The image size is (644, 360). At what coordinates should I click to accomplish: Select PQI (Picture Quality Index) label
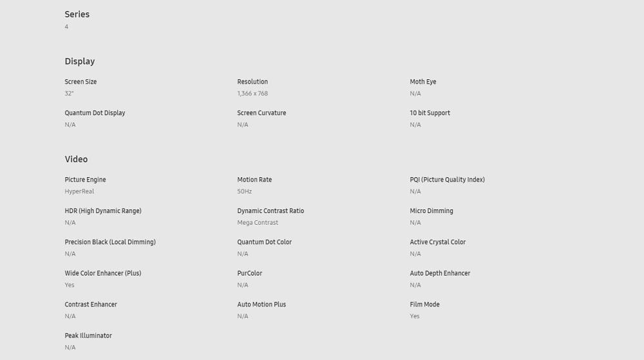[448, 180]
